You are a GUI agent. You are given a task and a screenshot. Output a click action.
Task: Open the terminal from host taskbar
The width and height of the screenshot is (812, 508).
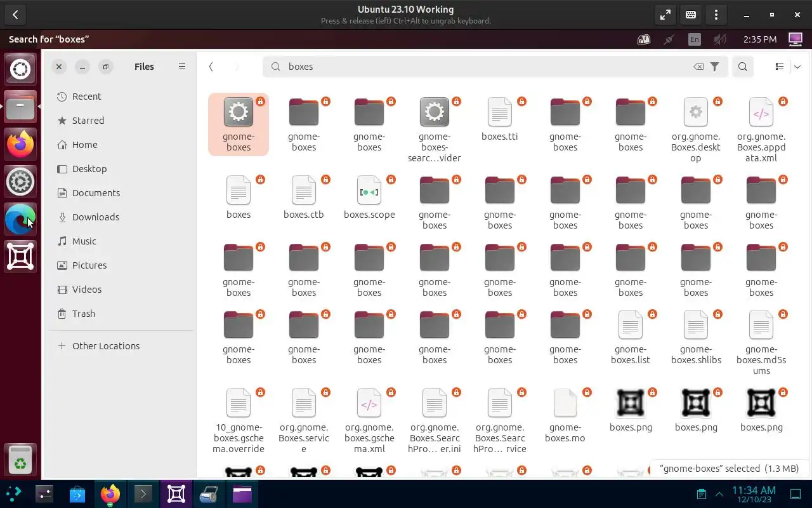pyautogui.click(x=143, y=494)
